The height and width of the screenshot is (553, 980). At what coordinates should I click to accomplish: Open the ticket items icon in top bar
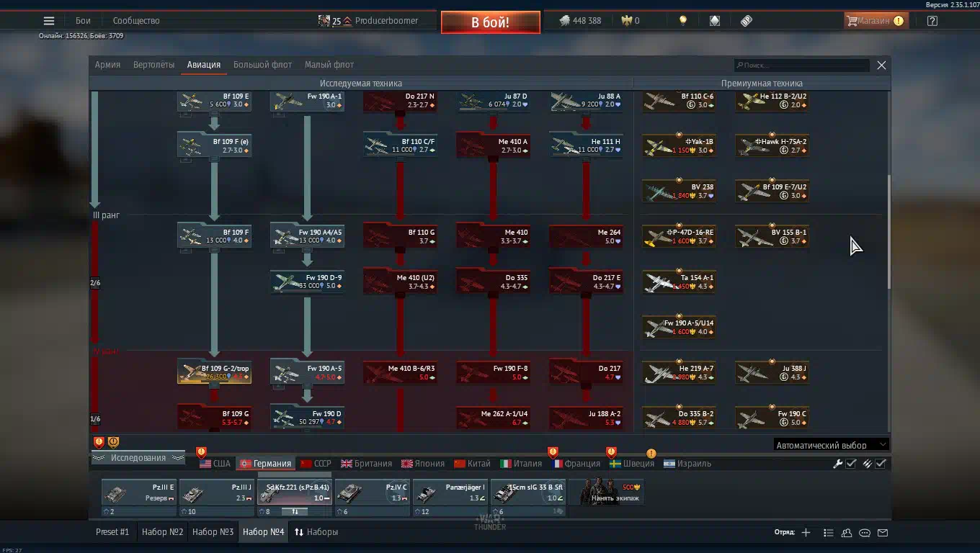click(x=747, y=21)
